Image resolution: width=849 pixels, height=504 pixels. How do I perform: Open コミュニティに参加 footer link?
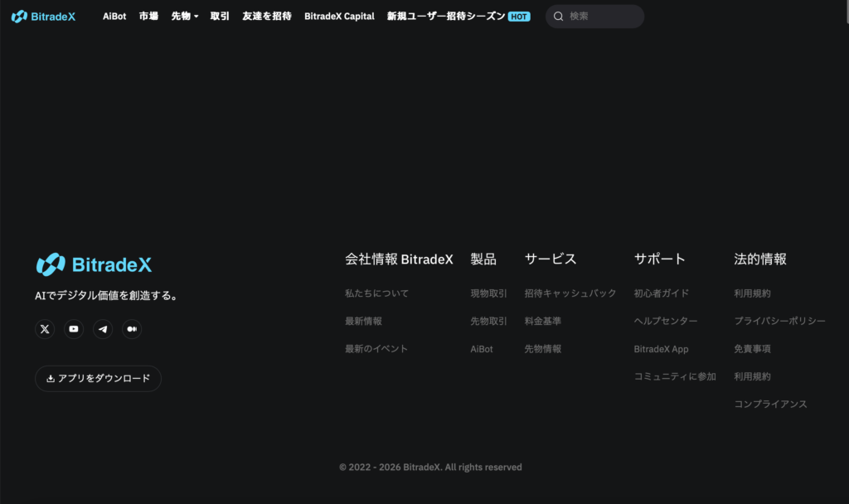tap(675, 376)
